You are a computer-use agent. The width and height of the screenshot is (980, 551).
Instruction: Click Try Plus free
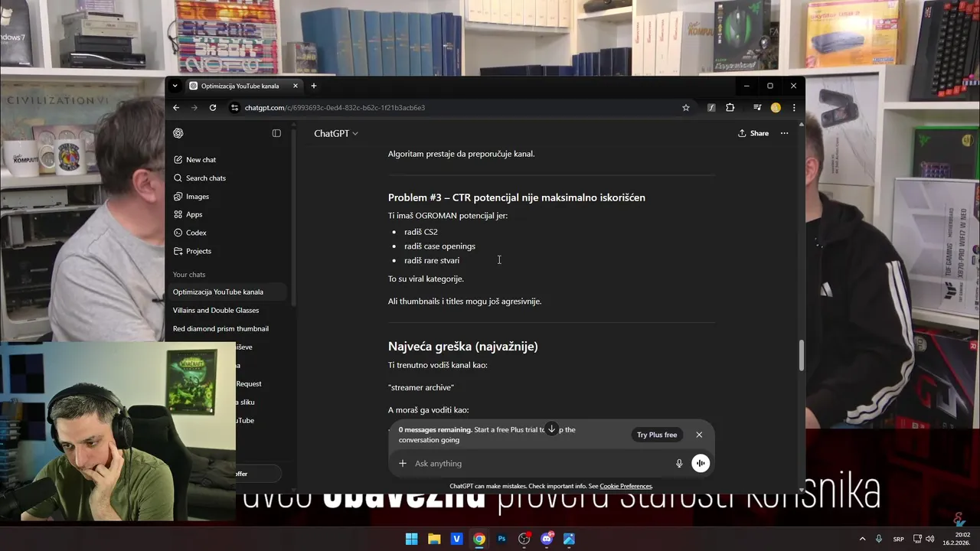(x=657, y=435)
